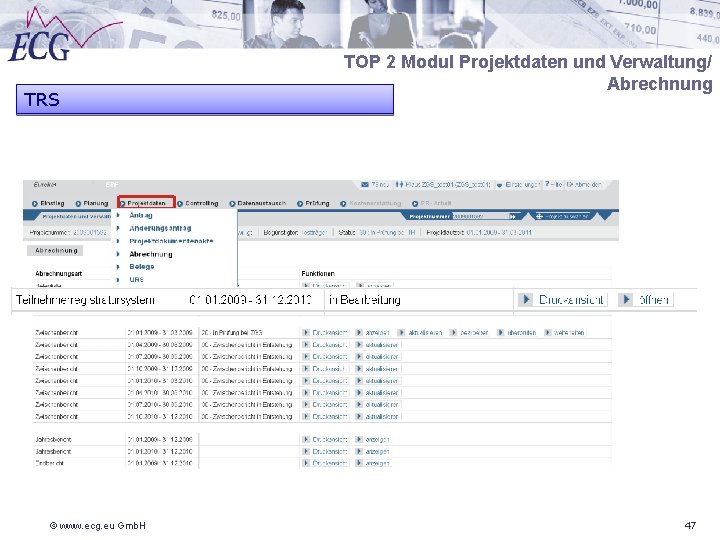Click the 'In Prüfung bei ZGS' status cell
Image resolution: width=720 pixels, height=540 pixels.
click(x=232, y=332)
